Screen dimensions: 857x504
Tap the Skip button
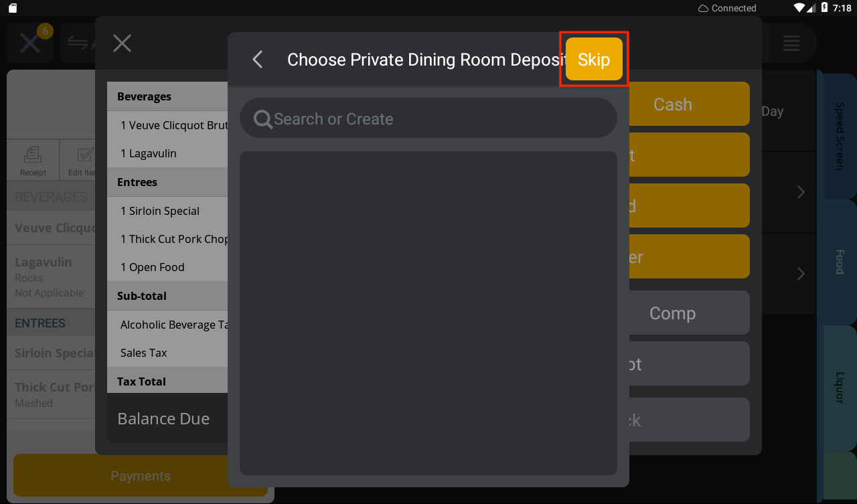[x=594, y=59]
